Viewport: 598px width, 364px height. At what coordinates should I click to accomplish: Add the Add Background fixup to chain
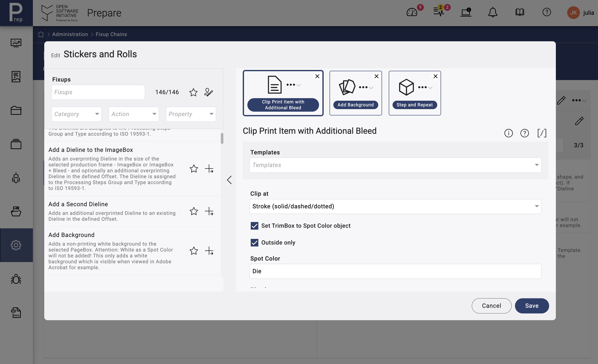click(209, 251)
